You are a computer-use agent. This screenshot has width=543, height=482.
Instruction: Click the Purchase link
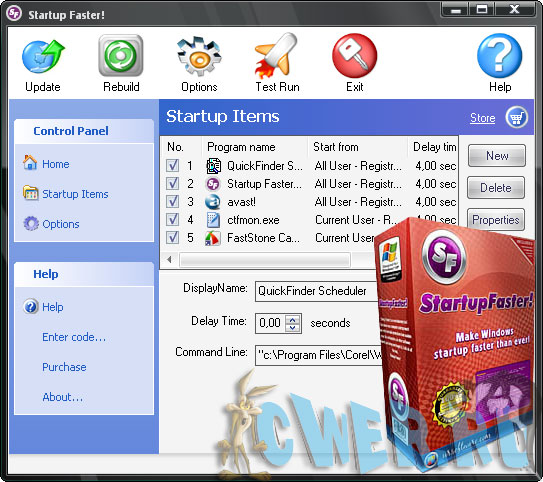64,367
